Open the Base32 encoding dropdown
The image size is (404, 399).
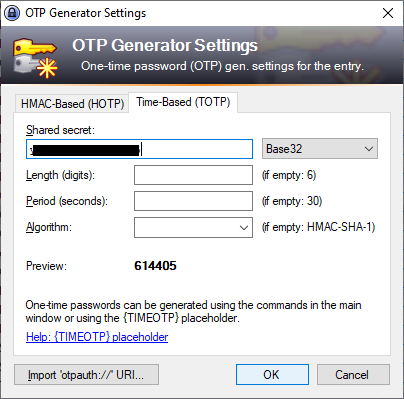point(320,149)
